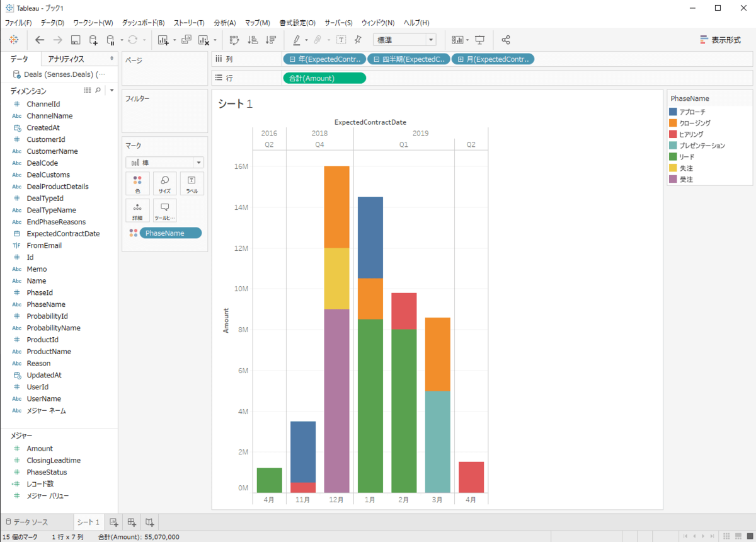Click the Duplicate sheet toolbar icon
756x542 pixels.
186,40
